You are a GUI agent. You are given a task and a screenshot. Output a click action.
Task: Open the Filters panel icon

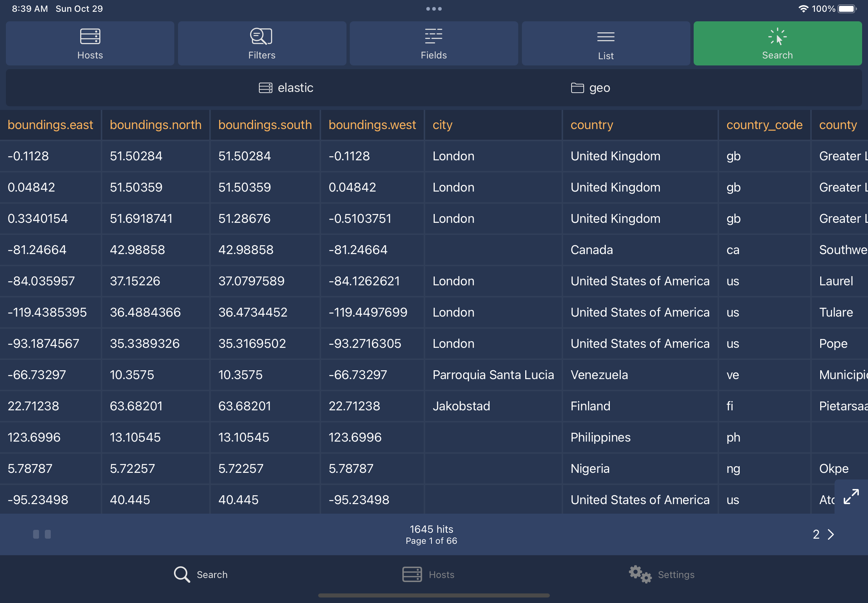[x=262, y=36]
